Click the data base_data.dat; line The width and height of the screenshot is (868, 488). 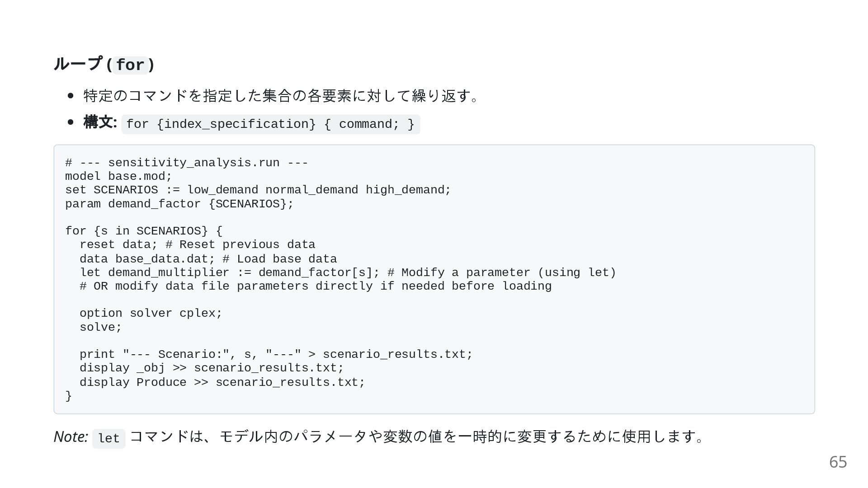(208, 259)
